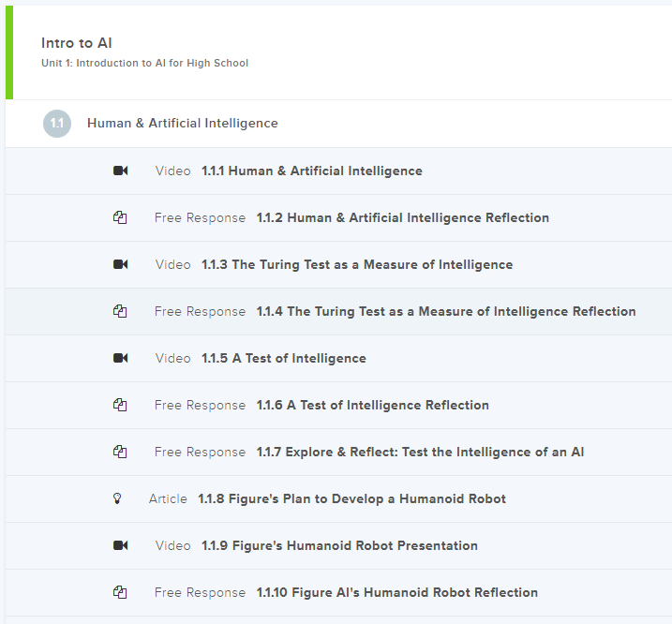Read article 1.1.8 Figure's Plan to Develop a Humanoid Robot
The image size is (672, 624).
pos(351,498)
